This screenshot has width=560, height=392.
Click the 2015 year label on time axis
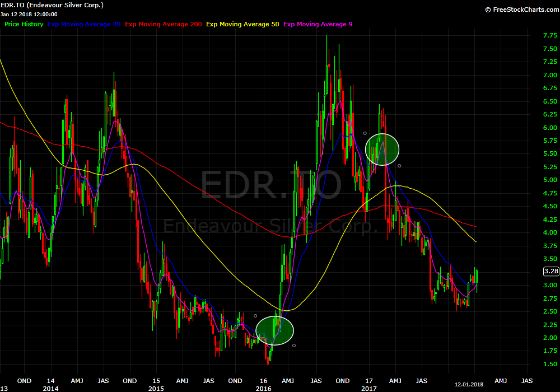(156, 389)
